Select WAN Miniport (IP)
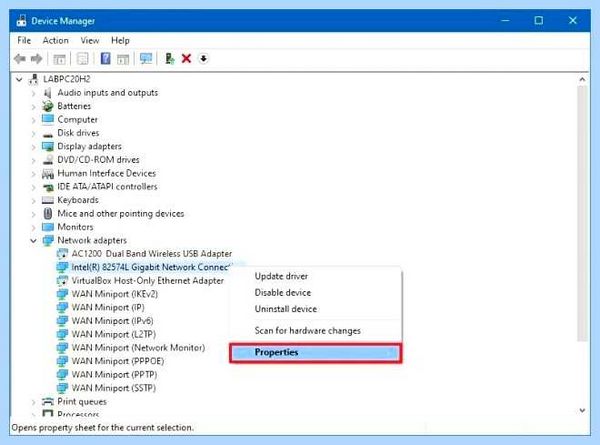 [x=108, y=307]
